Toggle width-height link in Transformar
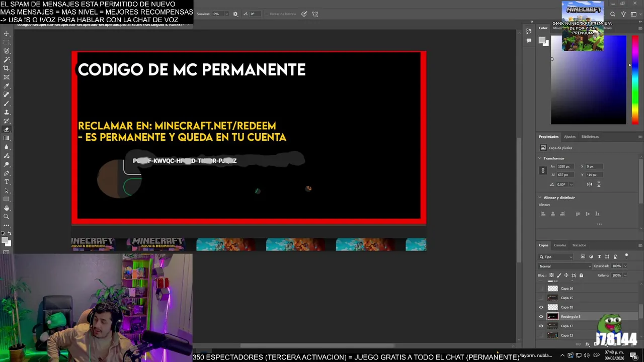Screen dimensions: 644x362 542,170
